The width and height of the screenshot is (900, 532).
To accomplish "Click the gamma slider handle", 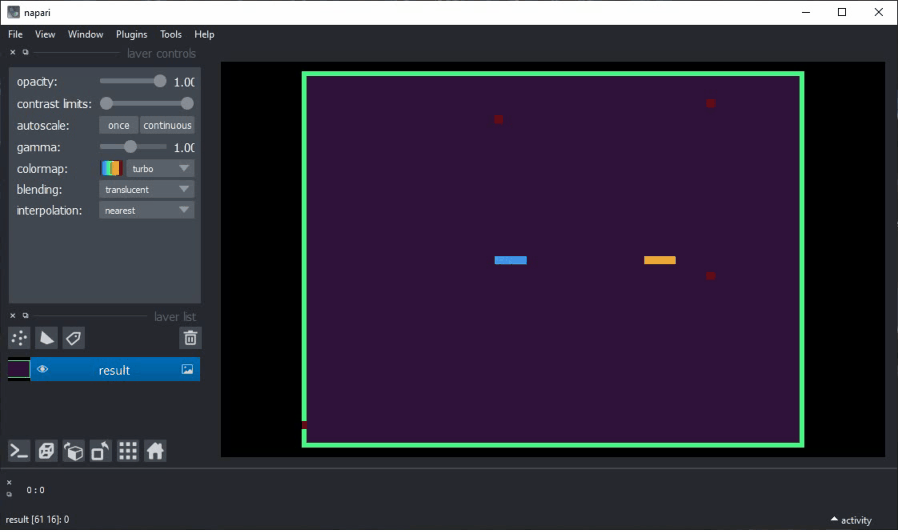I will pos(130,147).
